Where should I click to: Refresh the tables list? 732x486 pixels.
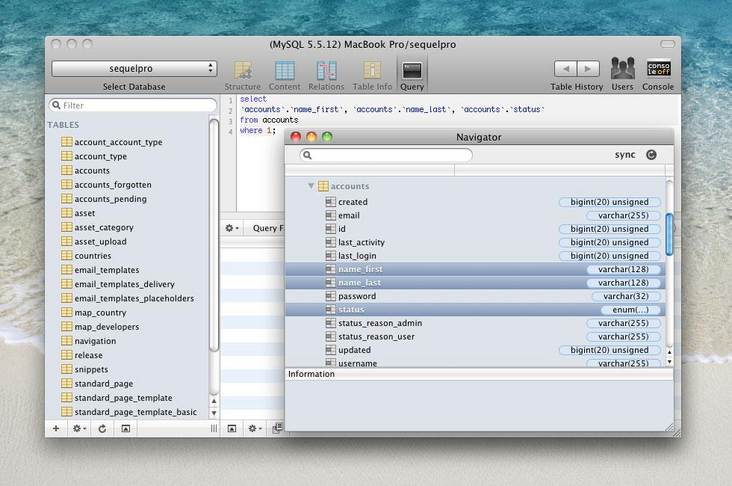[101, 428]
